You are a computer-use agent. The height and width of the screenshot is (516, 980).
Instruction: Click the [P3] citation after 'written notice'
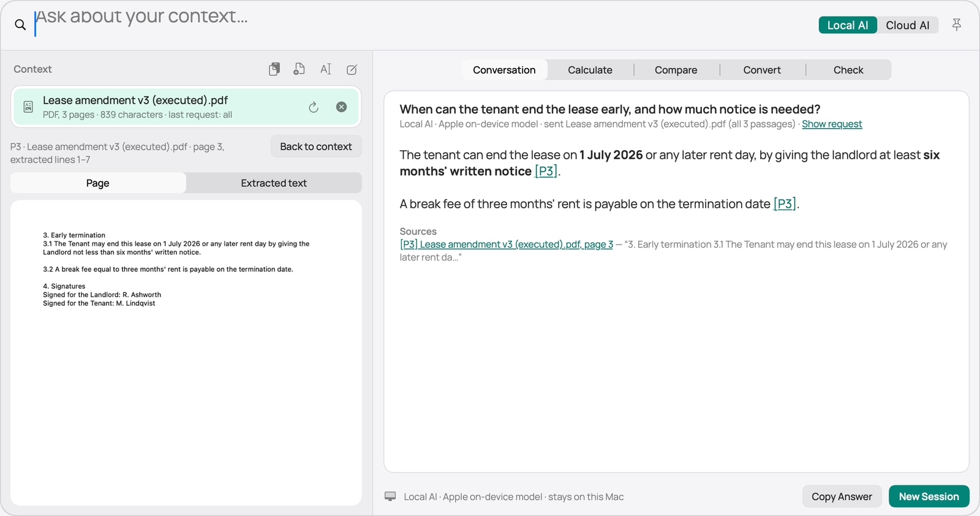(x=546, y=171)
